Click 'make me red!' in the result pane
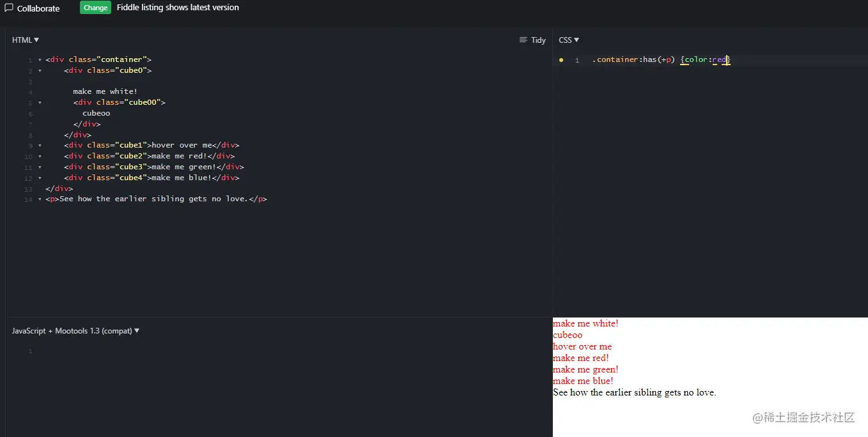Viewport: 868px width, 437px height. point(580,358)
